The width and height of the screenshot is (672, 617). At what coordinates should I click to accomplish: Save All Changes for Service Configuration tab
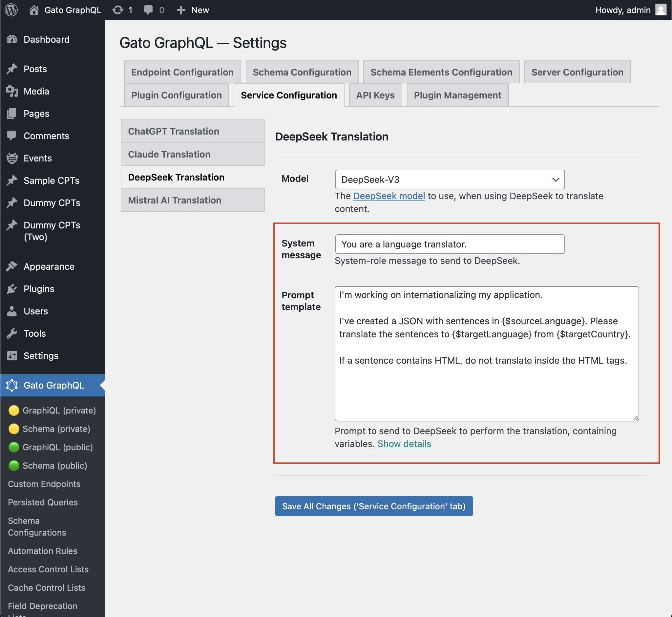[x=373, y=506]
